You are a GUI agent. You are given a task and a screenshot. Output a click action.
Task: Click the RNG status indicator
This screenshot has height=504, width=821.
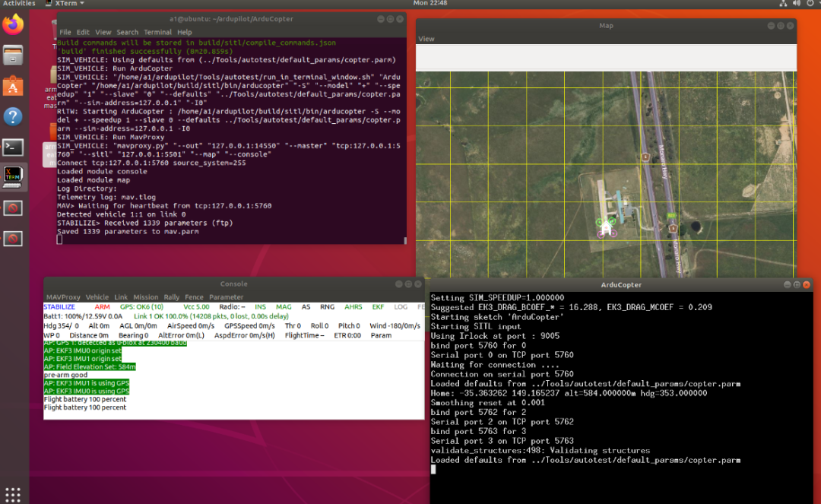327,307
